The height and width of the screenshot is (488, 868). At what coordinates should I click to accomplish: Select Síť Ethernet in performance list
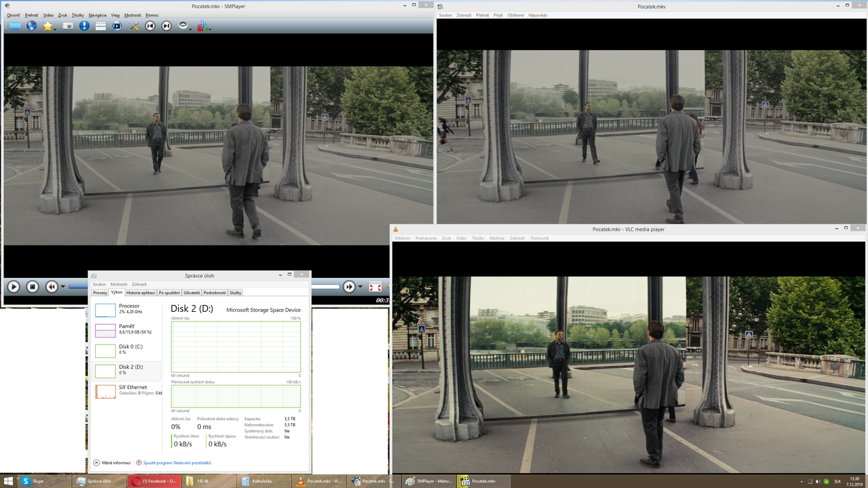pyautogui.click(x=127, y=391)
